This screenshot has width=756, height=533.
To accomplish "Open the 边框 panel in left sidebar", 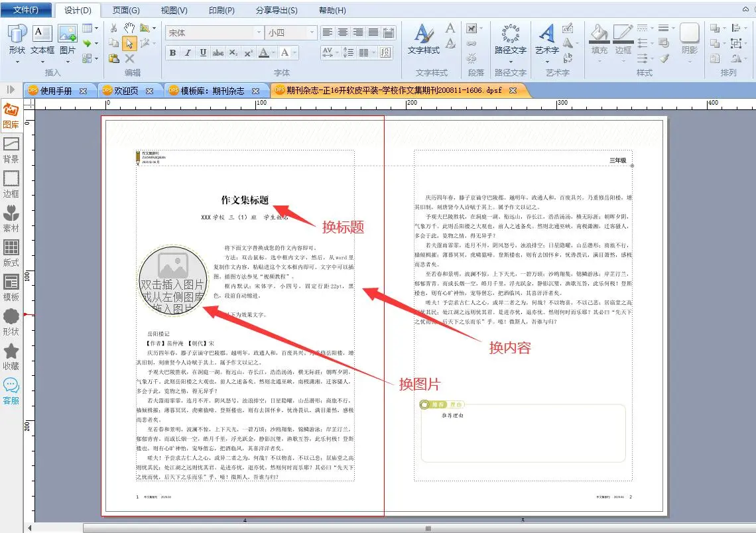I will coord(11,184).
